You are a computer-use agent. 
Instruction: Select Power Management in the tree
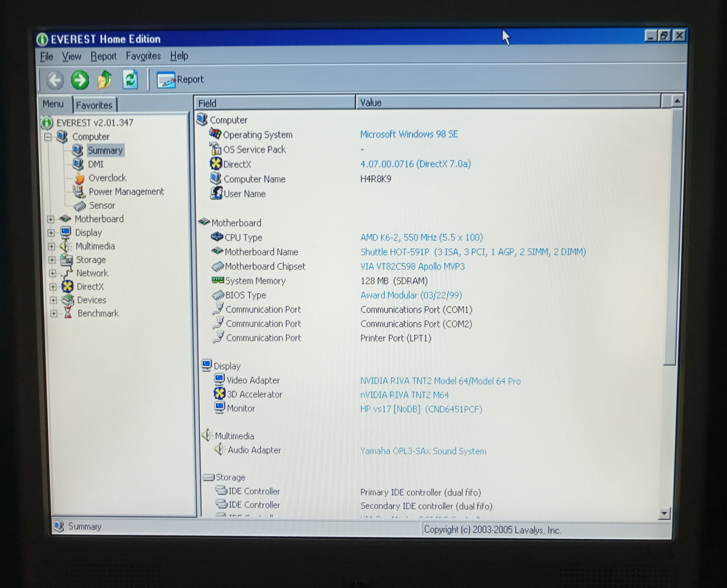(x=126, y=192)
